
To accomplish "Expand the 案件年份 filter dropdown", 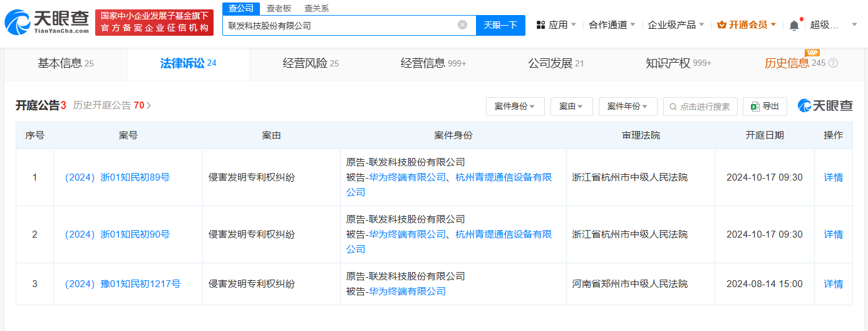I will [628, 107].
